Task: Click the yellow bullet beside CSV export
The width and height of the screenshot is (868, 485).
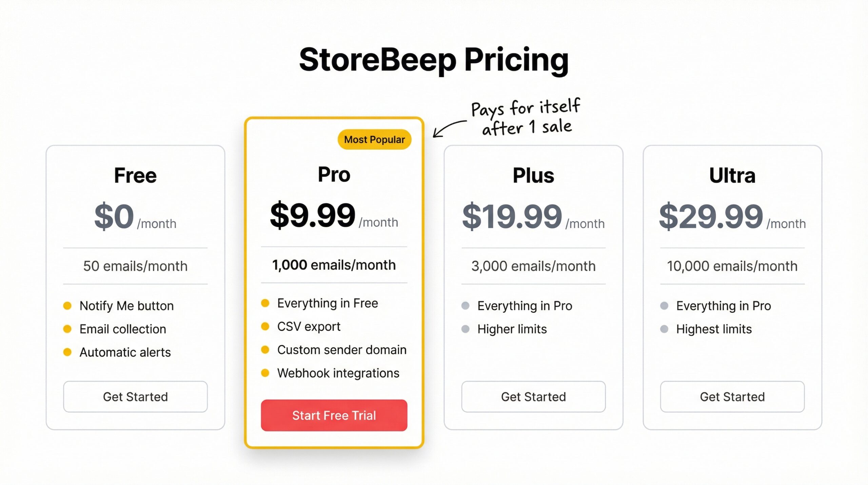Action: [265, 326]
